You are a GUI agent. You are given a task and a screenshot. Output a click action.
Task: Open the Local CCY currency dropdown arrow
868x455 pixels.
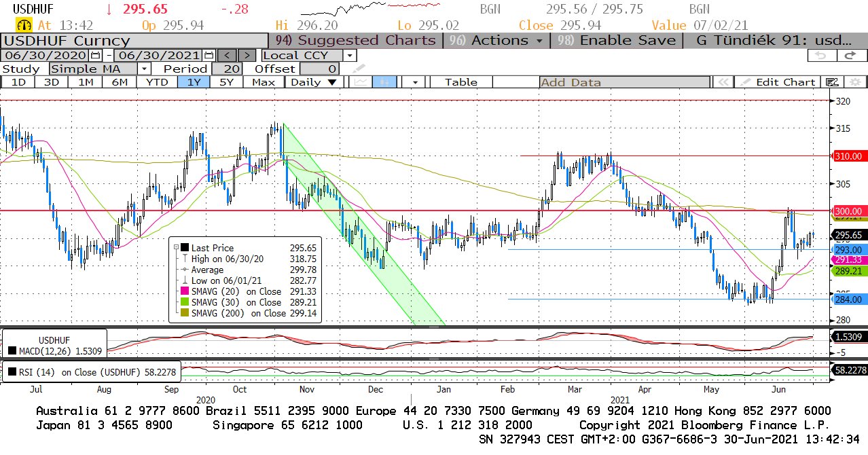(x=350, y=56)
